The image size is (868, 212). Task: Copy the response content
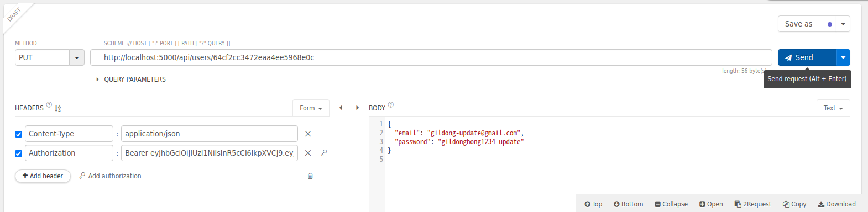click(x=794, y=204)
